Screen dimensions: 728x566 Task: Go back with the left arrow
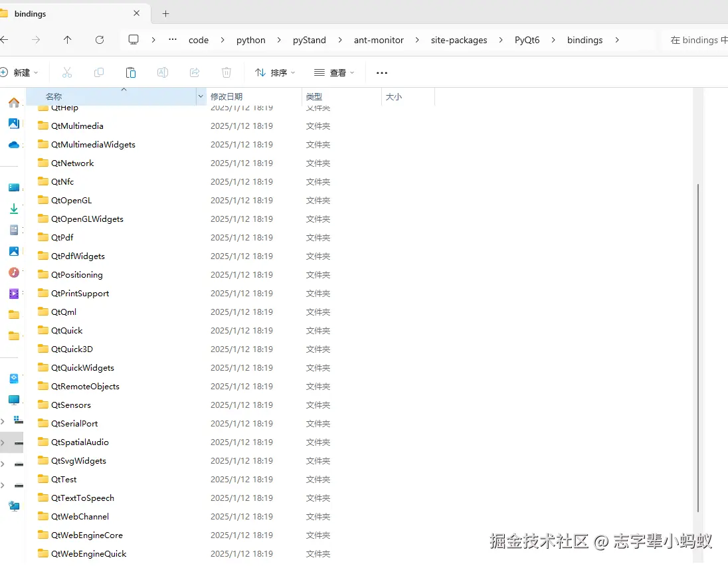[x=4, y=40]
